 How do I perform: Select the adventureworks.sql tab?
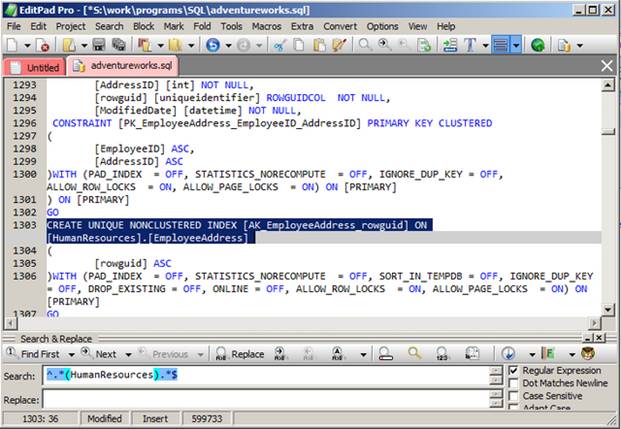point(123,66)
